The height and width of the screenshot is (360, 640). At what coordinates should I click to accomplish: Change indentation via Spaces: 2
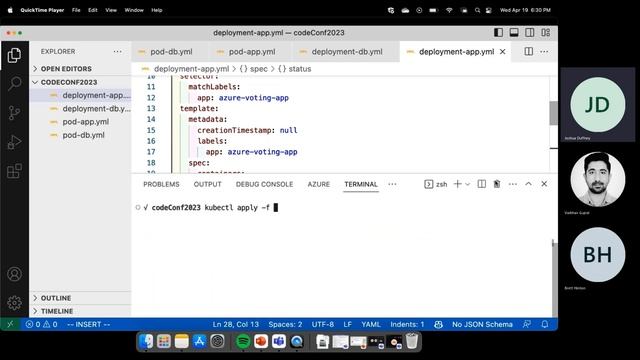[285, 324]
